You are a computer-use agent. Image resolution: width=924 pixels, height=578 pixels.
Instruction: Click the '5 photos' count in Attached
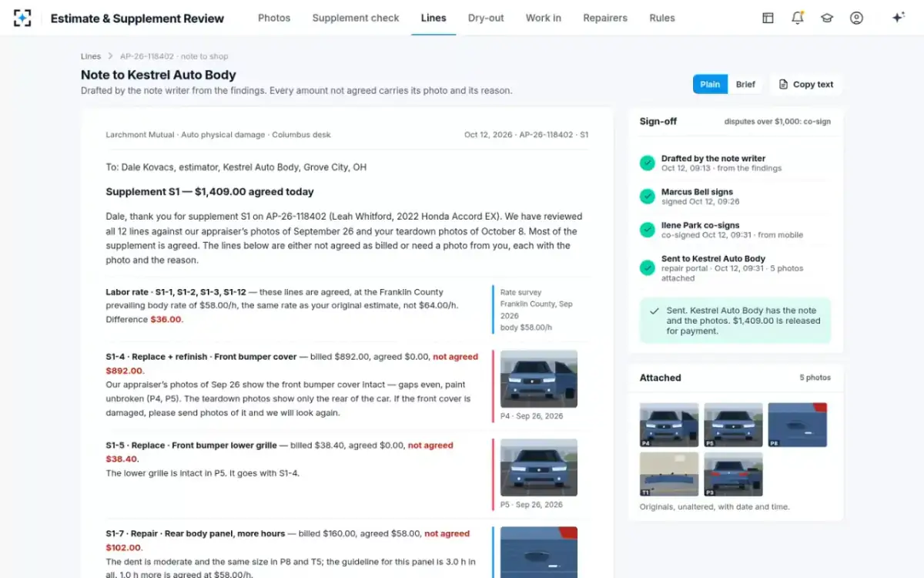[x=815, y=378]
